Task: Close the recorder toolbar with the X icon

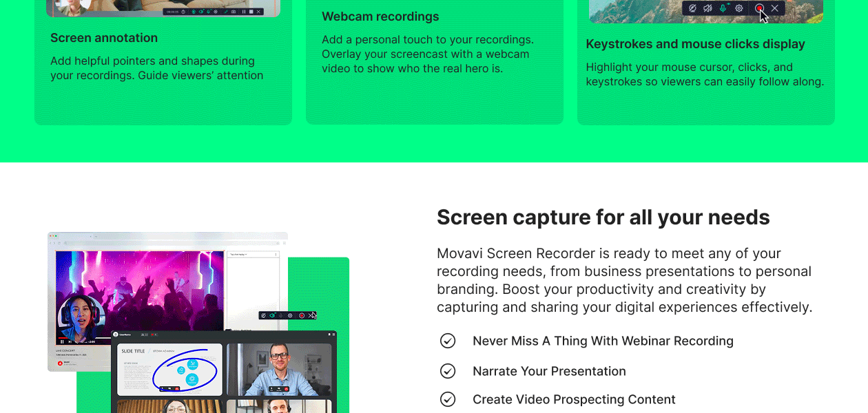Action: [775, 8]
